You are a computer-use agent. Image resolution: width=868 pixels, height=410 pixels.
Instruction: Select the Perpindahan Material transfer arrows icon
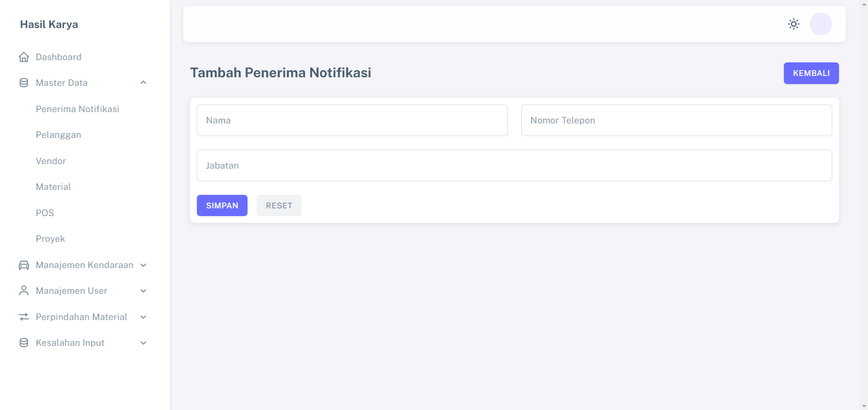tap(24, 317)
